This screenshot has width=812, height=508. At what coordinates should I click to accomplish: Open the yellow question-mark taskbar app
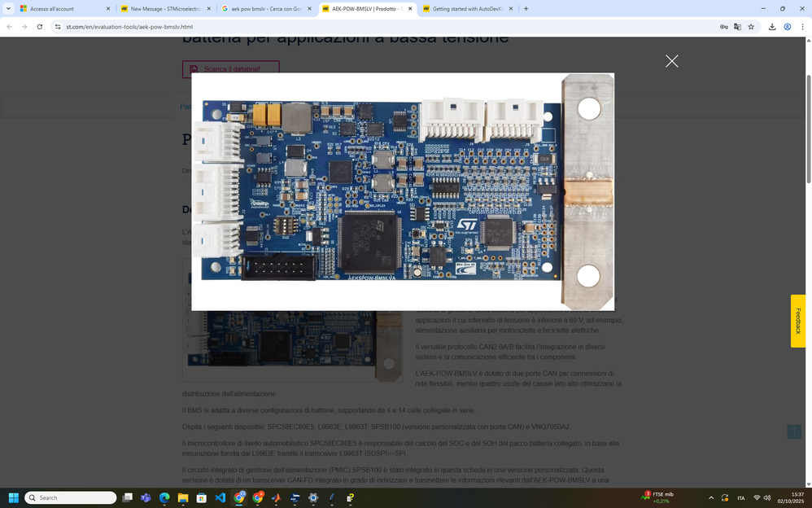[x=350, y=497]
